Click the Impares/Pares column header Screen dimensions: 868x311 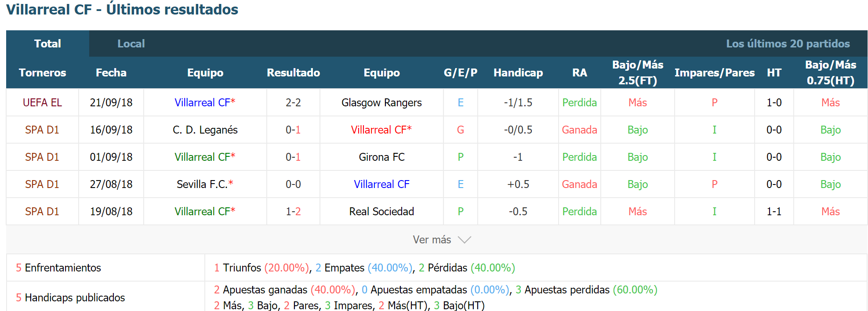[715, 72]
